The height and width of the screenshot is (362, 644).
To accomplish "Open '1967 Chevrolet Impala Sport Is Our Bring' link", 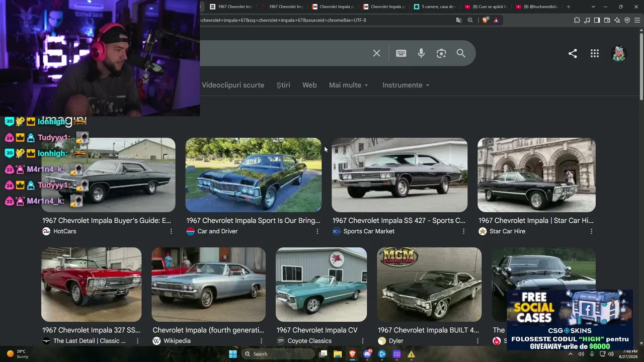I will [253, 220].
